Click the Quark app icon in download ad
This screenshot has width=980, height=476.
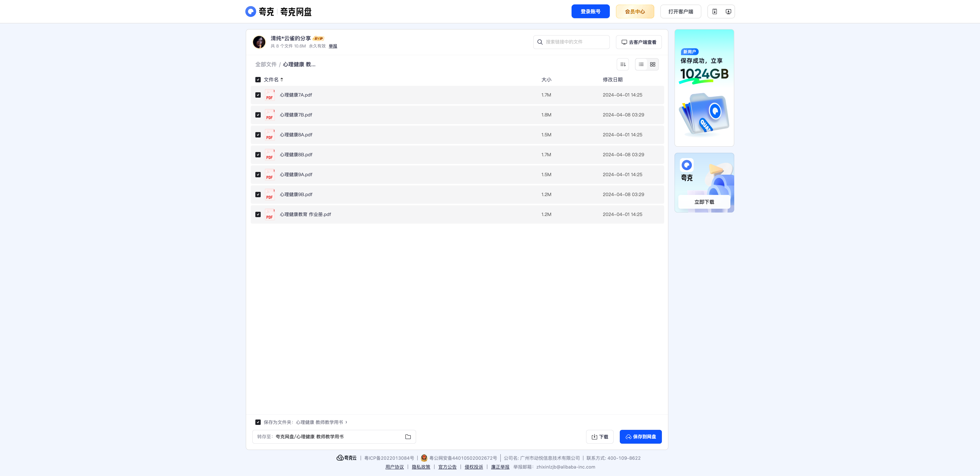point(687,165)
